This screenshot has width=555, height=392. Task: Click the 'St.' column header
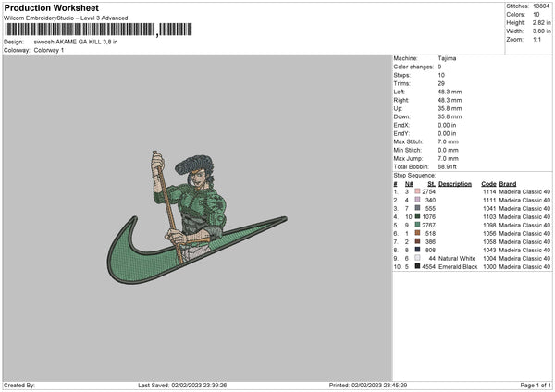pyautogui.click(x=431, y=184)
